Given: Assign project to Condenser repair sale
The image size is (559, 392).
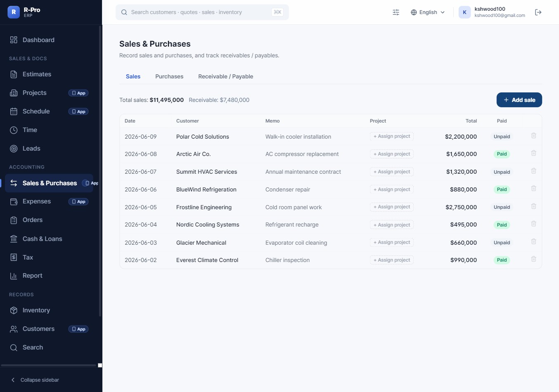Looking at the screenshot, I should (392, 189).
